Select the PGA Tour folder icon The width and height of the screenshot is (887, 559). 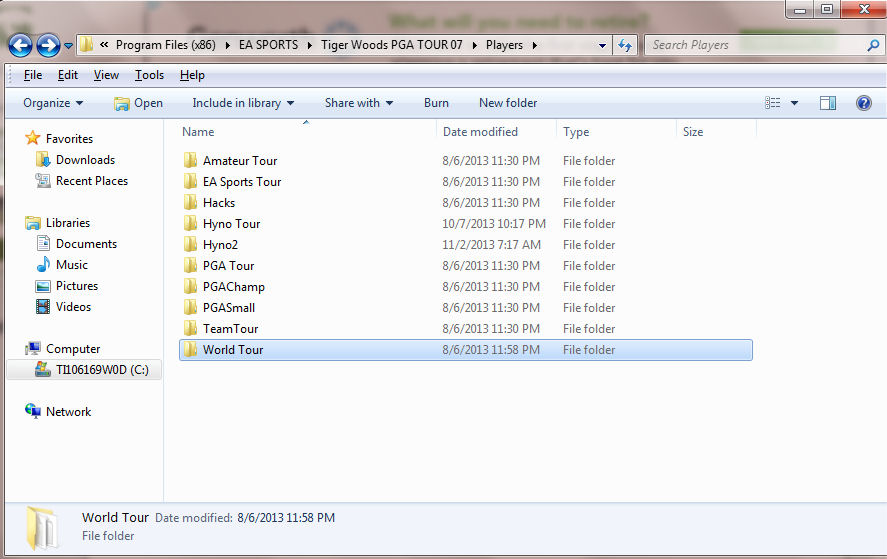[x=191, y=265]
